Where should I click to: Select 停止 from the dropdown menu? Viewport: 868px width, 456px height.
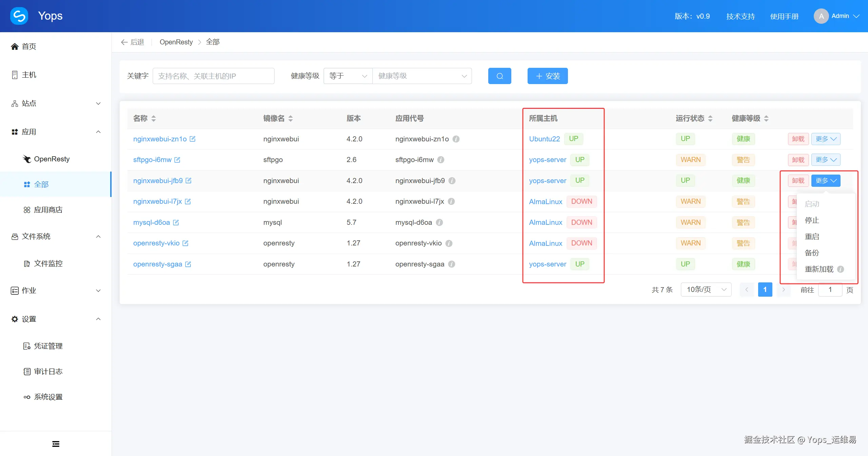pos(812,220)
